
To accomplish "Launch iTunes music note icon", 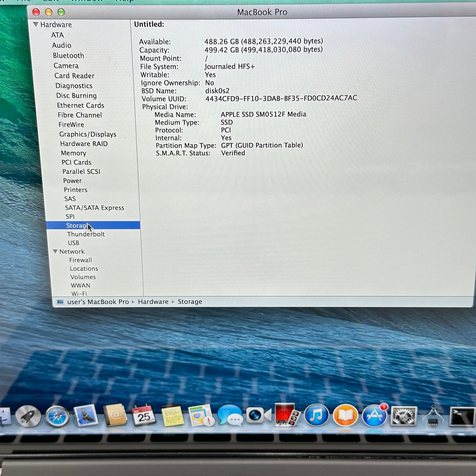I will (316, 415).
